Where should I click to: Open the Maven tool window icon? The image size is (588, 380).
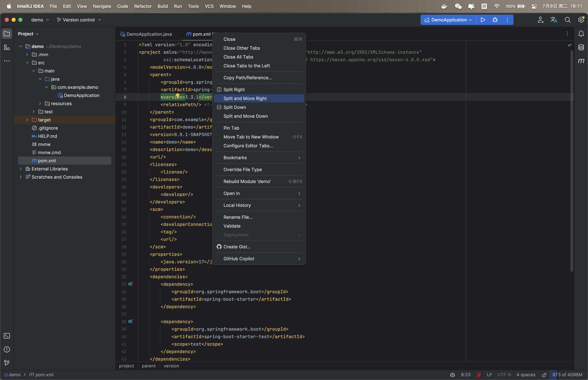(581, 61)
